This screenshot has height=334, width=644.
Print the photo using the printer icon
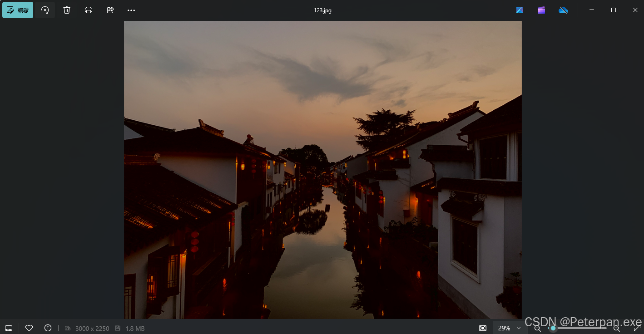tap(89, 10)
